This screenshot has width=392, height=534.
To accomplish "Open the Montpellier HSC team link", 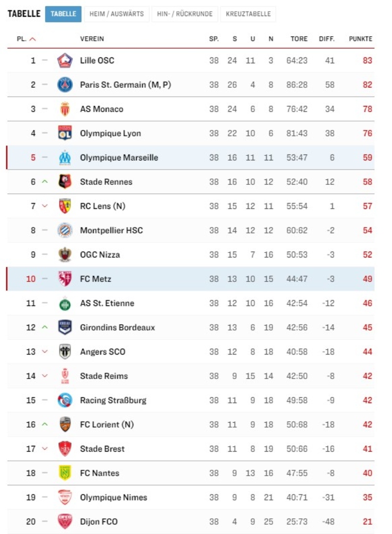I will coord(111,230).
